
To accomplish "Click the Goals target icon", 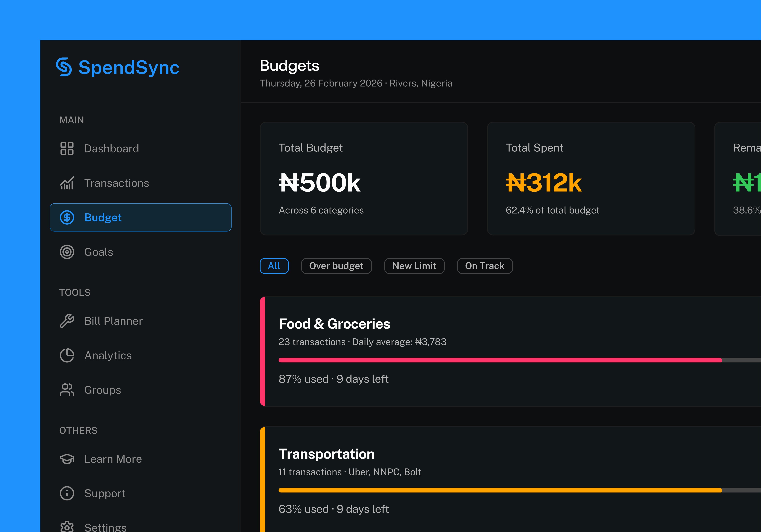I will tap(67, 252).
